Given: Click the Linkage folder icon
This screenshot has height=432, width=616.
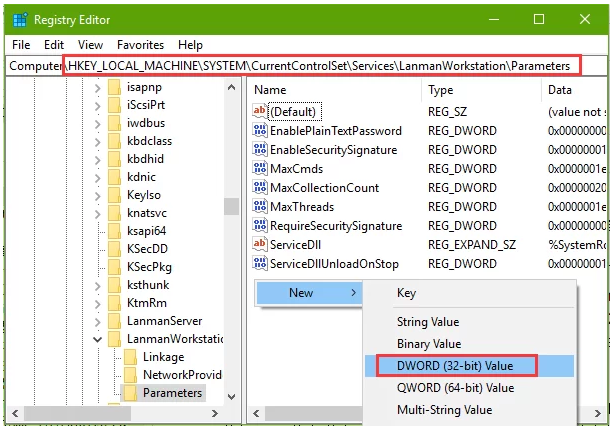Looking at the screenshot, I should coord(130,357).
